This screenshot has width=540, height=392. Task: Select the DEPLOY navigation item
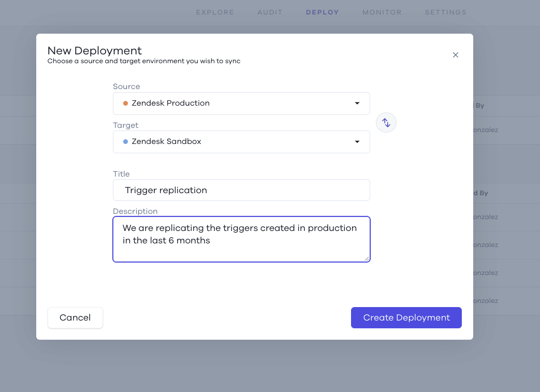tap(322, 12)
